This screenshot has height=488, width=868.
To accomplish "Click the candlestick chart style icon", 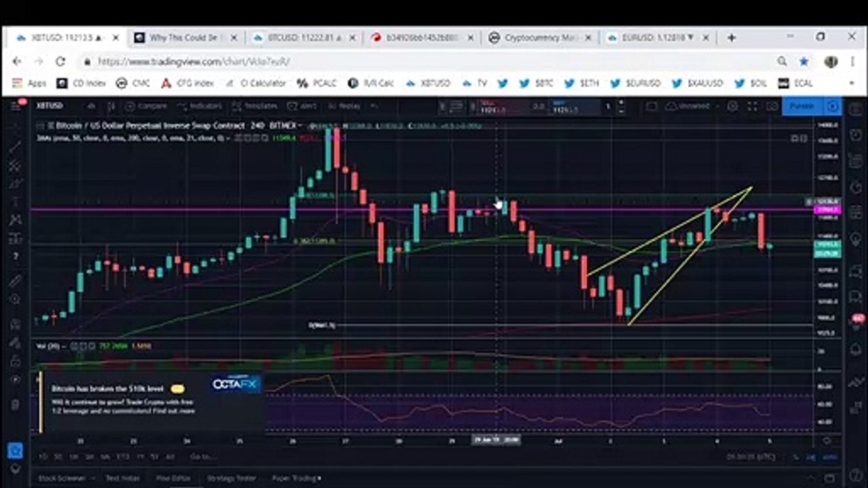I will (111, 106).
